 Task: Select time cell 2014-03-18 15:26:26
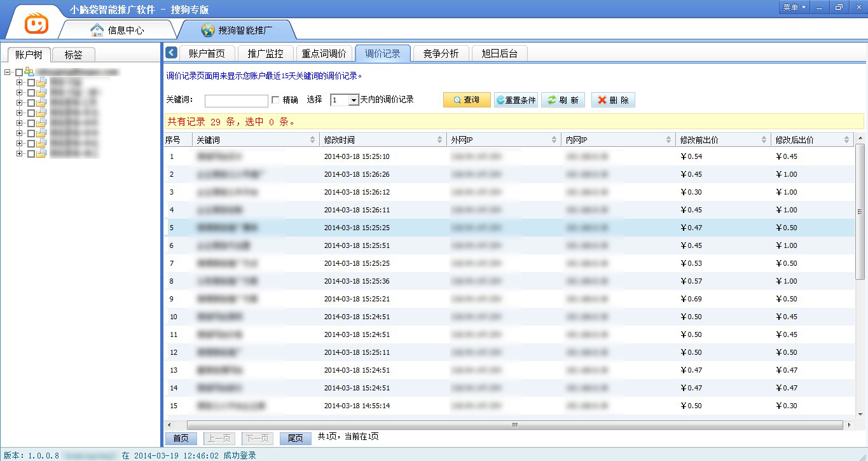coord(357,174)
